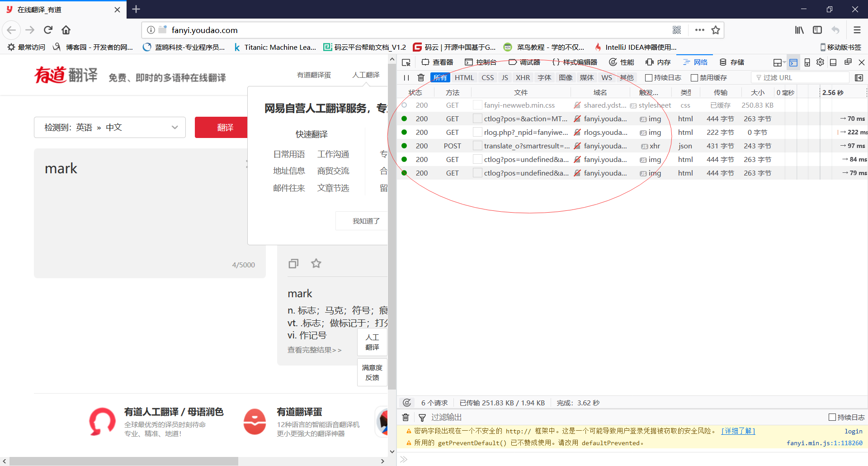This screenshot has width=868, height=466.
Task: Switch to the Style Editor tab
Action: [575, 62]
